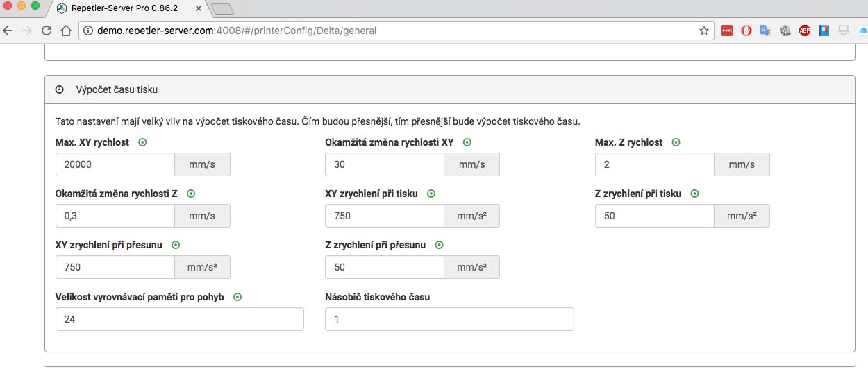Select the Repetier-Server Pro browser tab
This screenshot has width=868, height=376.
tap(125, 9)
